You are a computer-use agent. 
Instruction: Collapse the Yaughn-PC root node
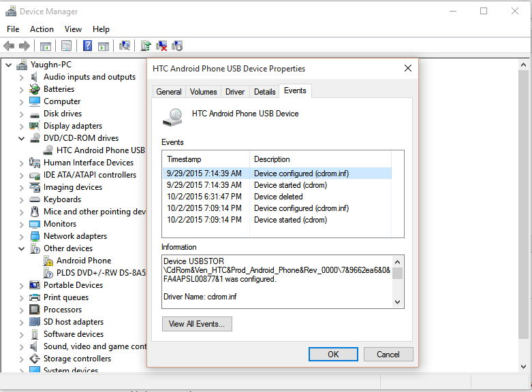(x=9, y=65)
